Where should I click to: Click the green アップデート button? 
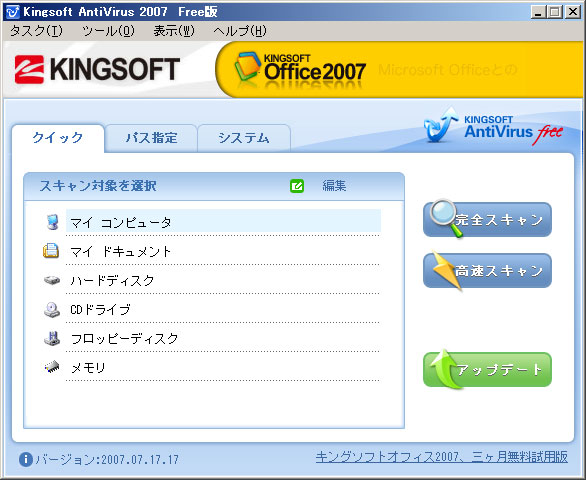click(487, 369)
